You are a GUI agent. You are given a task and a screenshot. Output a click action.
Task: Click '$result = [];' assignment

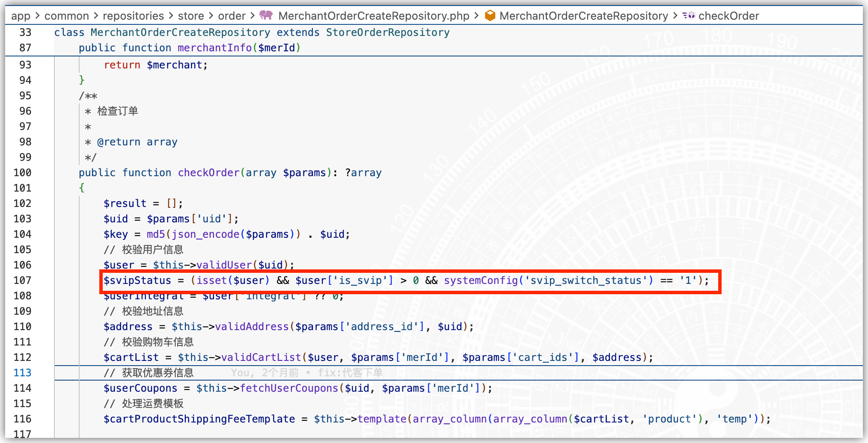click(143, 204)
